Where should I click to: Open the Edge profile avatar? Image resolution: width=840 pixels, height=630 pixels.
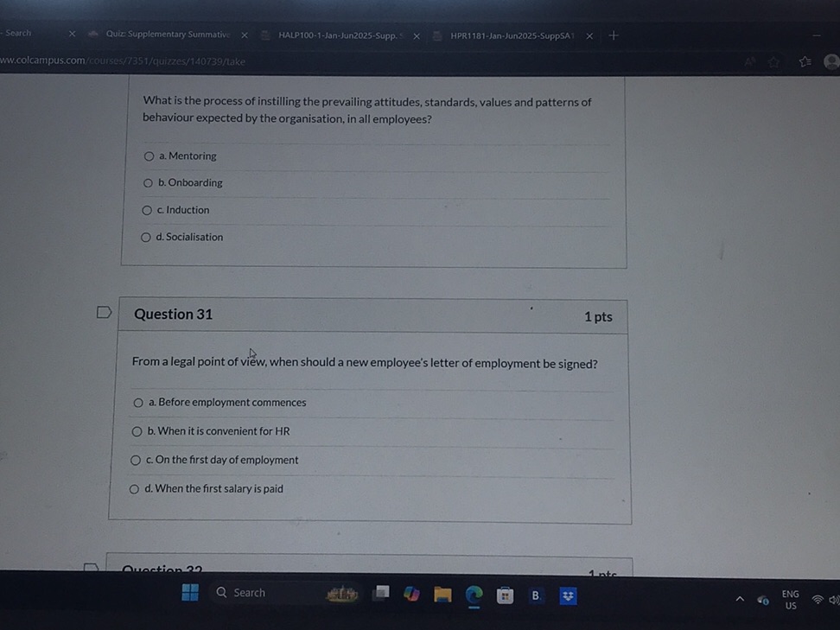tap(830, 61)
